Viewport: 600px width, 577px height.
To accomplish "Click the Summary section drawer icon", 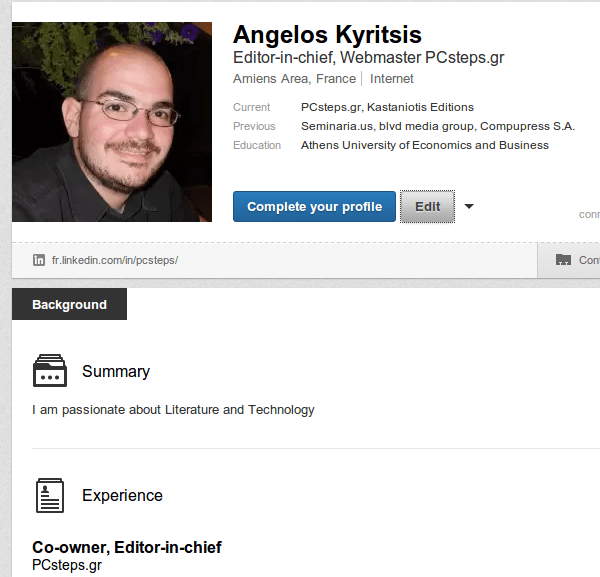I will pos(50,370).
